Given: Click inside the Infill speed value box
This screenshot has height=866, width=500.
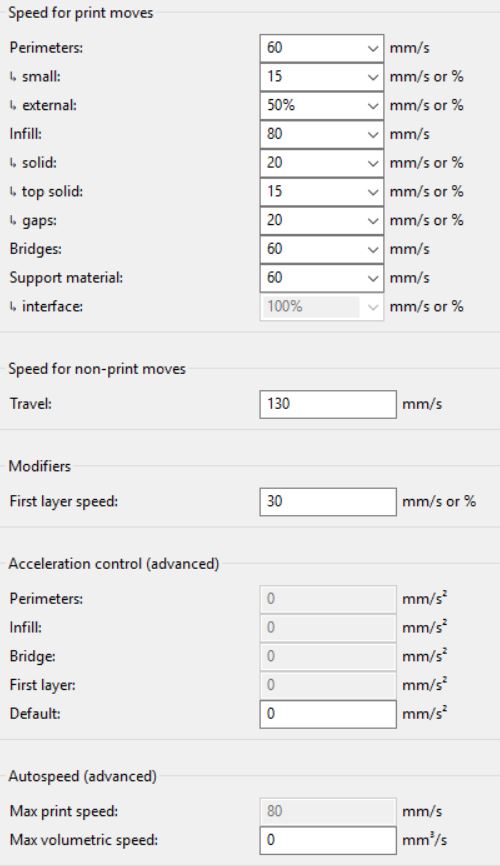Looking at the screenshot, I should [x=312, y=134].
